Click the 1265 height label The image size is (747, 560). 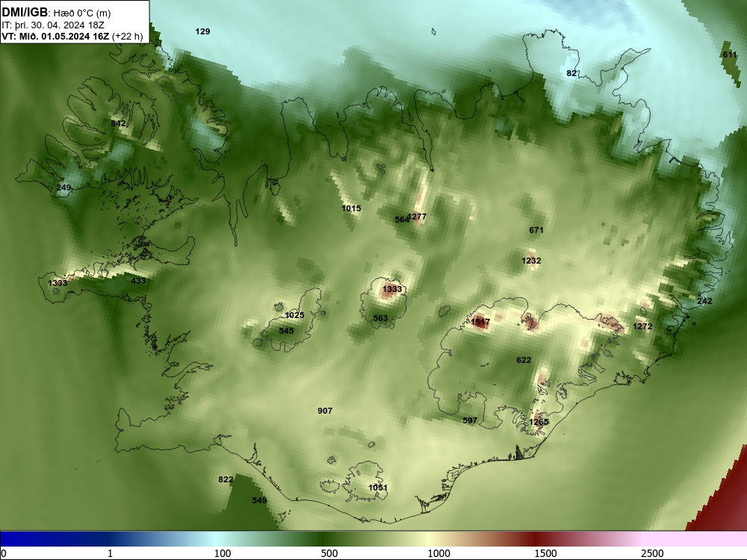click(539, 422)
